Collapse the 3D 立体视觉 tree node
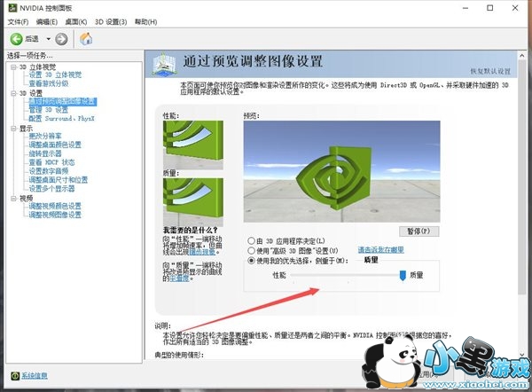This screenshot has height=392, width=532. coord(13,67)
